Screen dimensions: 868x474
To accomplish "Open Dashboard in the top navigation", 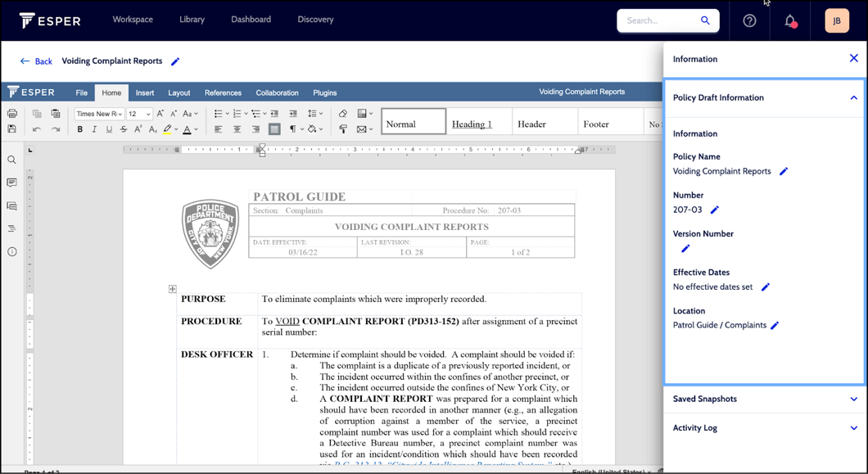I will 251,20.
